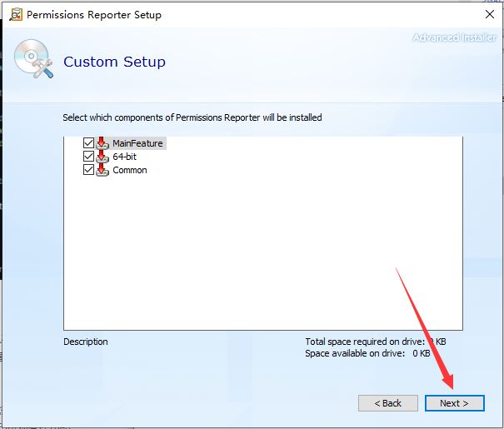The width and height of the screenshot is (504, 429).
Task: Disable the Common component checkbox
Action: [89, 170]
